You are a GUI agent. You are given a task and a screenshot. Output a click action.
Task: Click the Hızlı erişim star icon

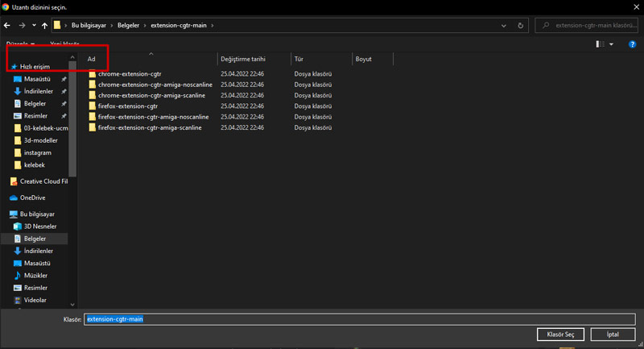click(14, 67)
